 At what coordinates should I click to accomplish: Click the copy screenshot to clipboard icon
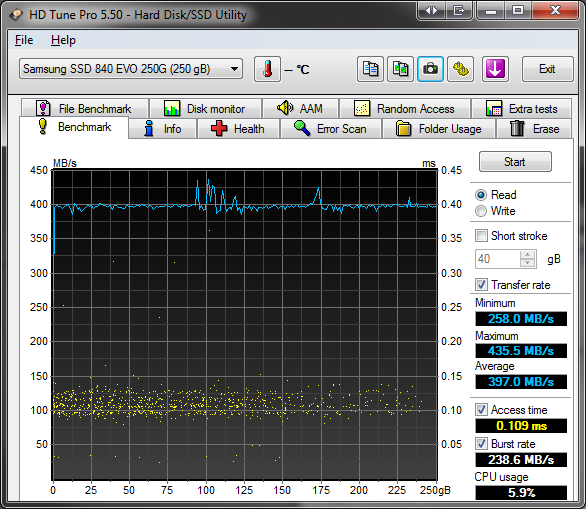coord(400,69)
